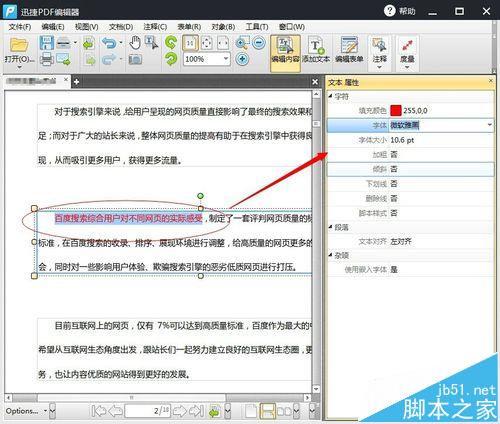This screenshot has width=500, height=424.
Task: Open the 工具(T) menu
Action: coord(257,27)
